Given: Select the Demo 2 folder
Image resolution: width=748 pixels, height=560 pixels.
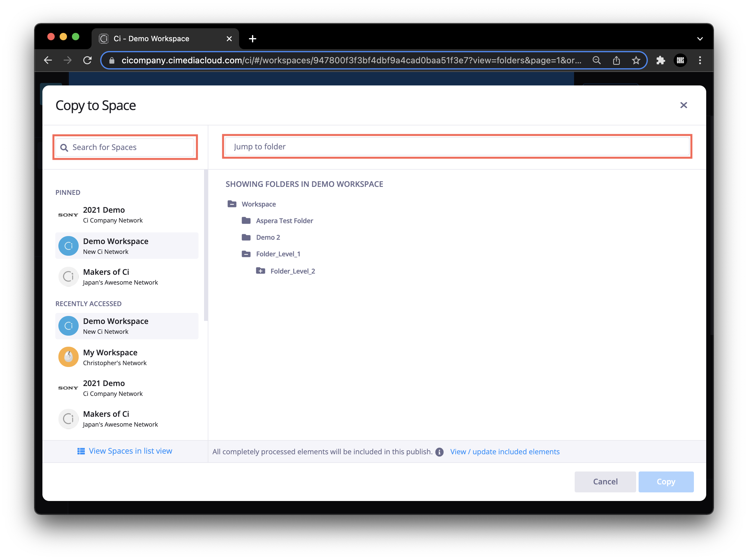Looking at the screenshot, I should pos(268,237).
